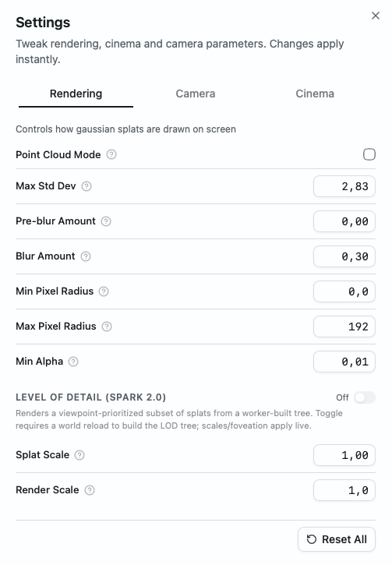Open the Cinema tab
This screenshot has width=392, height=565.
tap(315, 94)
